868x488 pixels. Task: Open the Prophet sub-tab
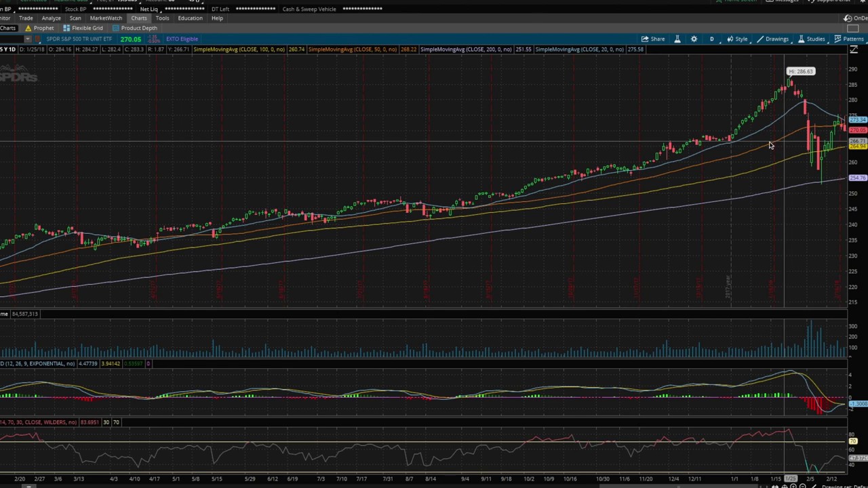[39, 28]
